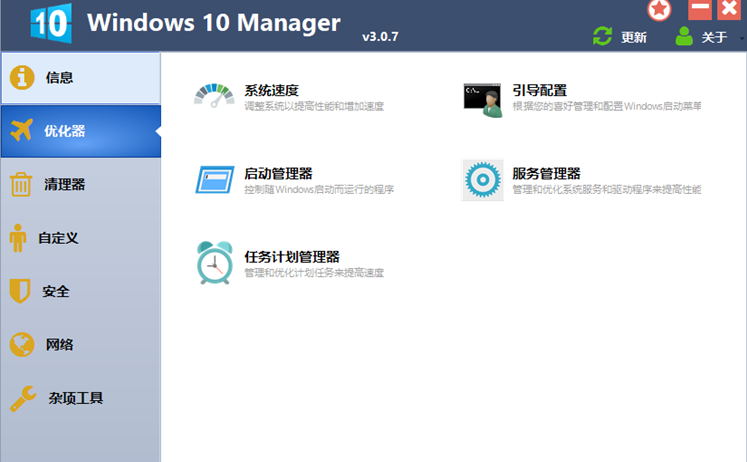Click the red star favorite icon
The height and width of the screenshot is (462, 747).
coord(659,10)
